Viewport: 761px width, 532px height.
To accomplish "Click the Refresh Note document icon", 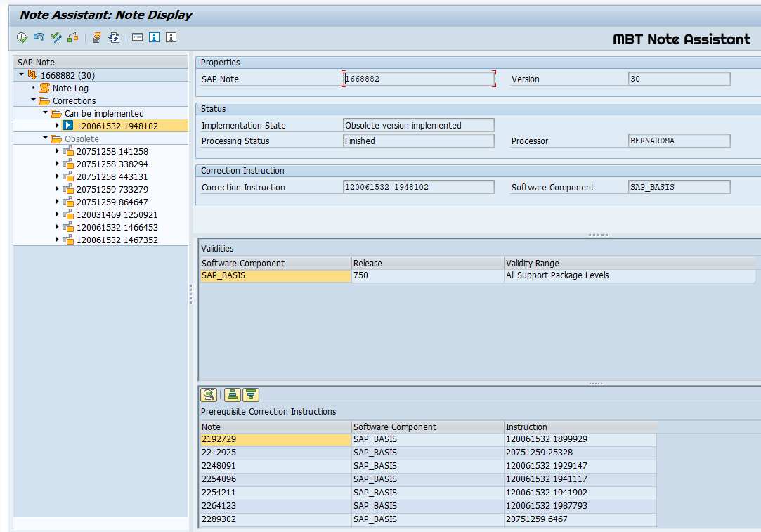I will (114, 37).
